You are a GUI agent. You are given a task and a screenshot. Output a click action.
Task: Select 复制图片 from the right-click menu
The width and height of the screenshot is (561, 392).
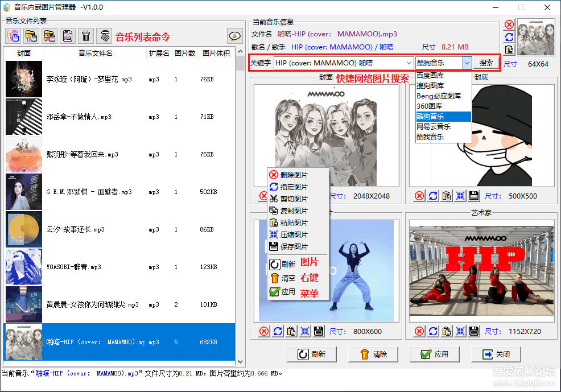294,211
